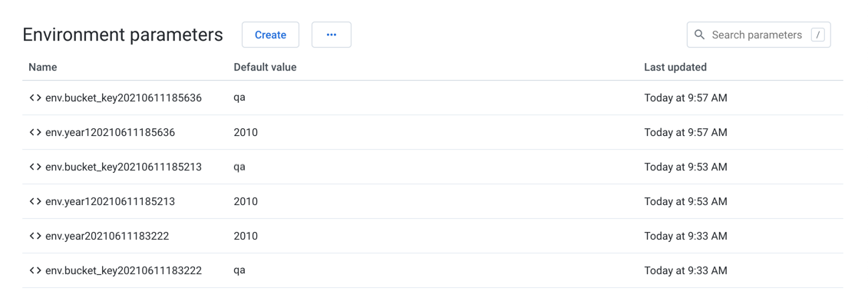Click default value 2010 of env.year120210611185213
Image resolution: width=868 pixels, height=308 pixels.
[246, 201]
